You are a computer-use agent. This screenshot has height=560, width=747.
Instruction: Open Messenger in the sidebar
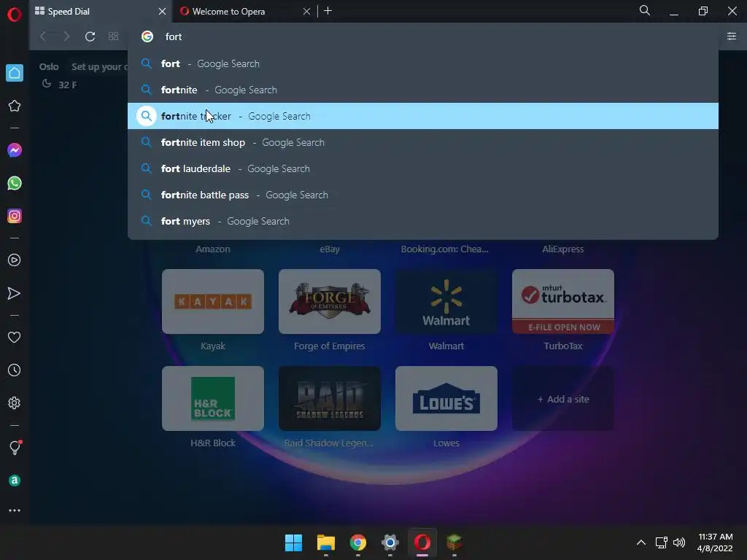(x=15, y=150)
